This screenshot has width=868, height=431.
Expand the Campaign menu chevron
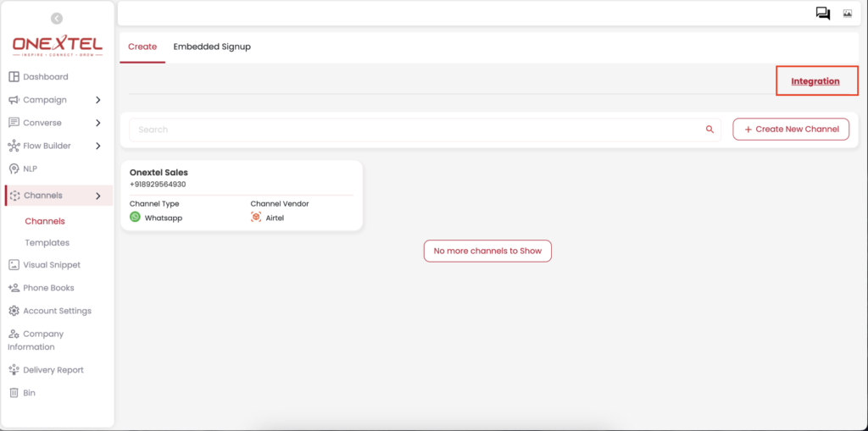(x=98, y=100)
